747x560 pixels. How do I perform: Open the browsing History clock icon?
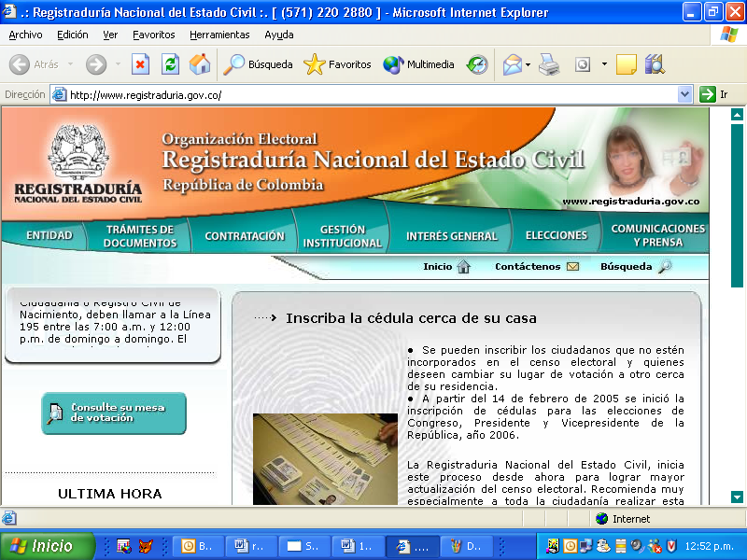pos(477,64)
